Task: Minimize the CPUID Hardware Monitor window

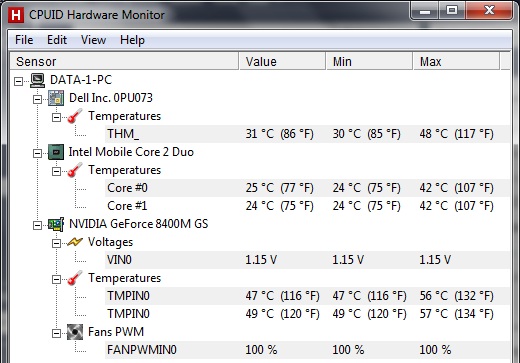Action: (x=425, y=10)
